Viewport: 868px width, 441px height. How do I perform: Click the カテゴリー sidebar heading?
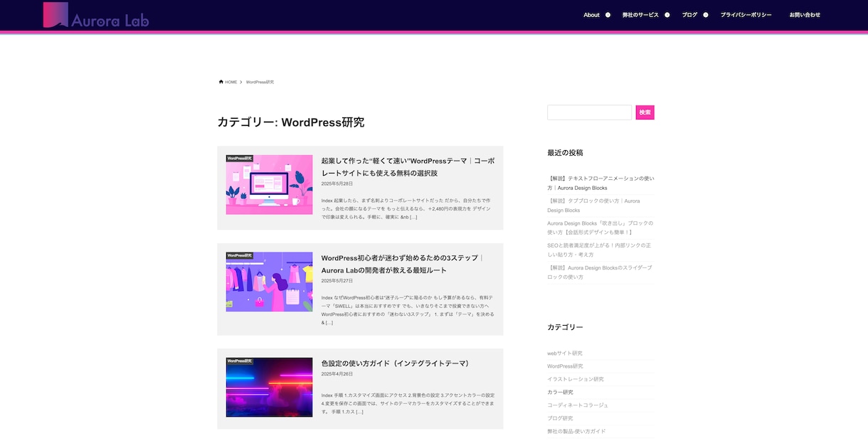(565, 327)
